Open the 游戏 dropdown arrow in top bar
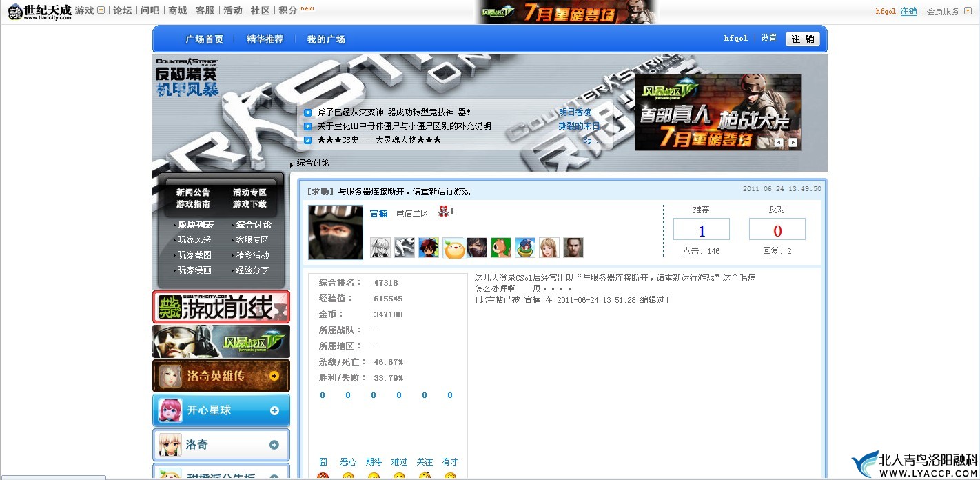The height and width of the screenshot is (480, 980). [x=101, y=10]
